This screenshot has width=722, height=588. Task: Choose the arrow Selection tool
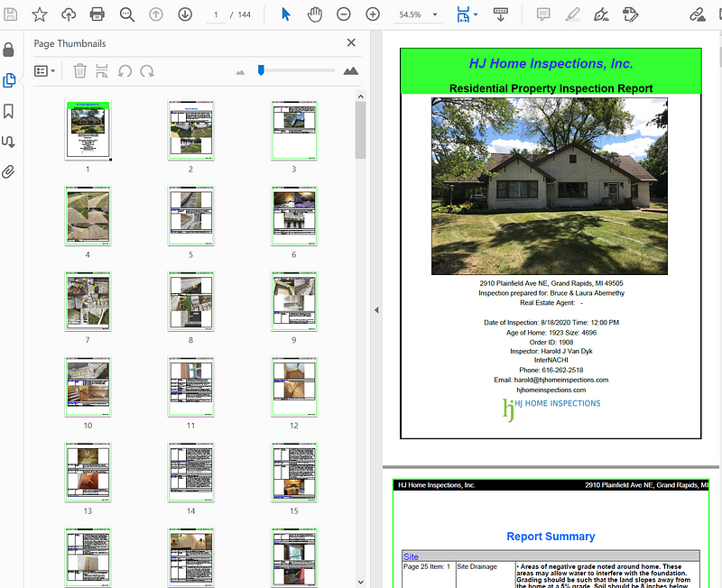[x=286, y=14]
